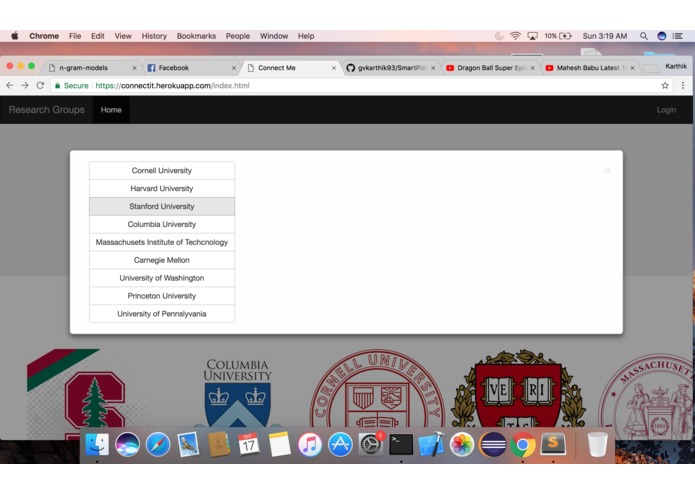Bookmark the page with the star icon
Screen dimensions: 695x494
click(x=665, y=86)
